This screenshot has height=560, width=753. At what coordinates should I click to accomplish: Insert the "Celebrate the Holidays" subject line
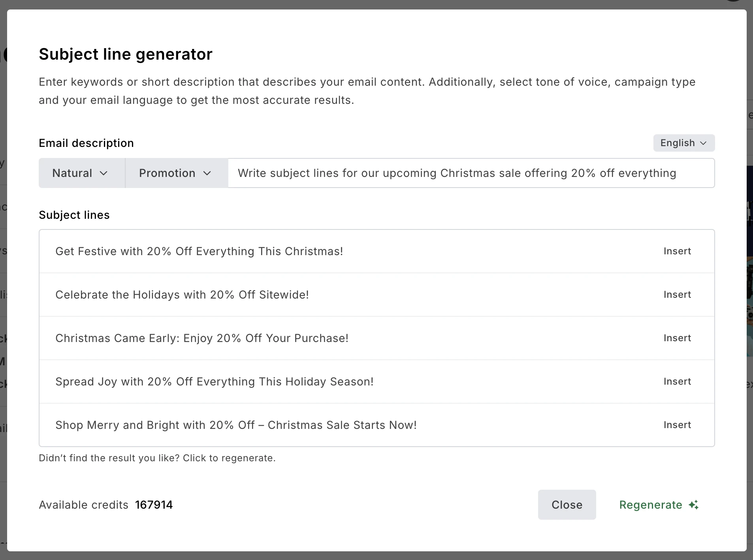(x=677, y=295)
